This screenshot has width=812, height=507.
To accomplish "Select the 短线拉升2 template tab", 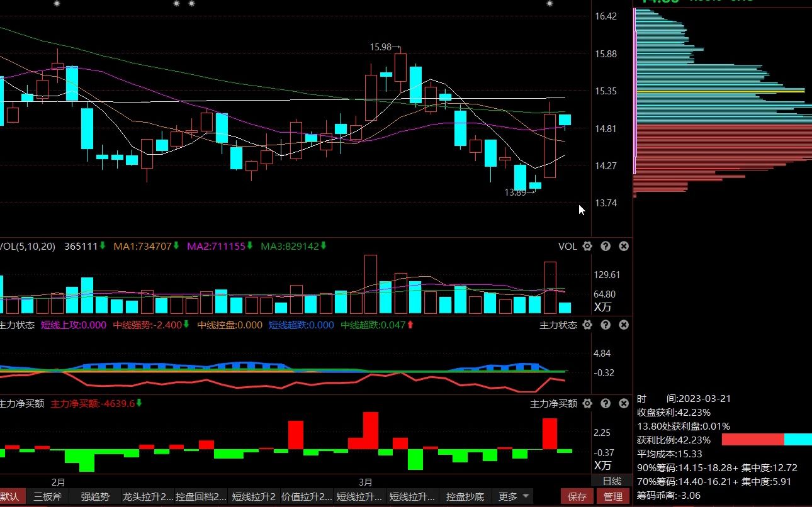I will coord(254,496).
